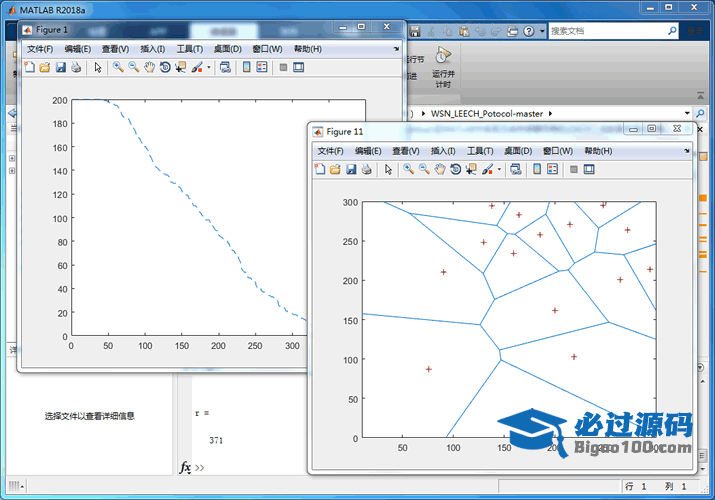Select Data Cursor tool in Figure 11
The height and width of the screenshot is (500, 715).
click(471, 170)
